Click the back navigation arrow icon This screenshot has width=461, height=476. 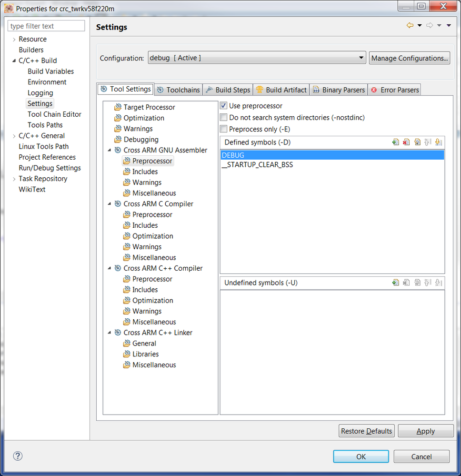(x=410, y=25)
